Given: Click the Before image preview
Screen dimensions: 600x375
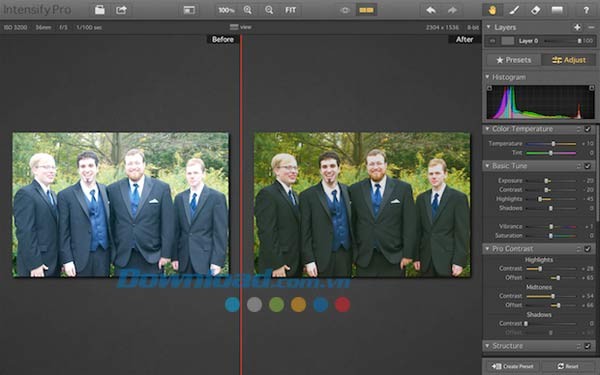Looking at the screenshot, I should (121, 204).
